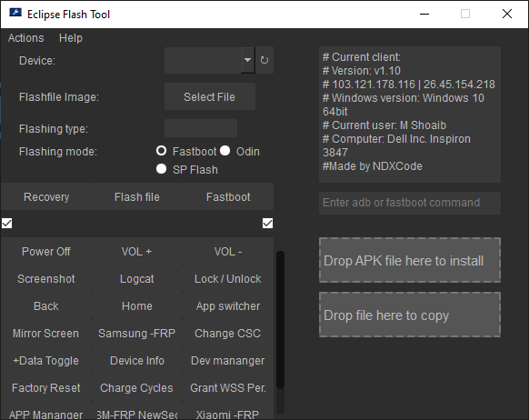Click the Xiaomi -FRP button

(228, 411)
